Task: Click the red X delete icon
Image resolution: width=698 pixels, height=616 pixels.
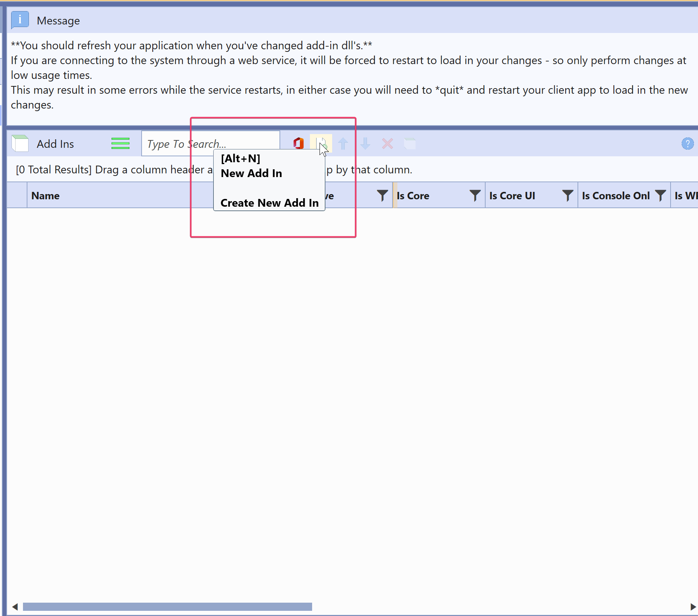Action: point(387,144)
